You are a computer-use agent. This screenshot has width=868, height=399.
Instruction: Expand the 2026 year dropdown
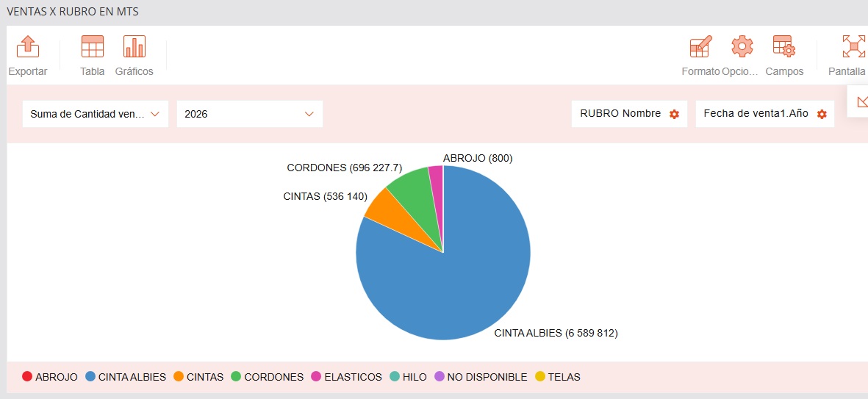coord(249,114)
